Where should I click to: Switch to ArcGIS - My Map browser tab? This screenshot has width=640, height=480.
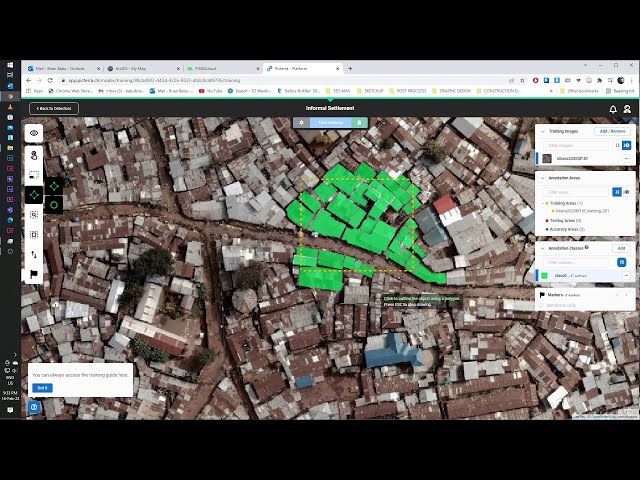[141, 69]
